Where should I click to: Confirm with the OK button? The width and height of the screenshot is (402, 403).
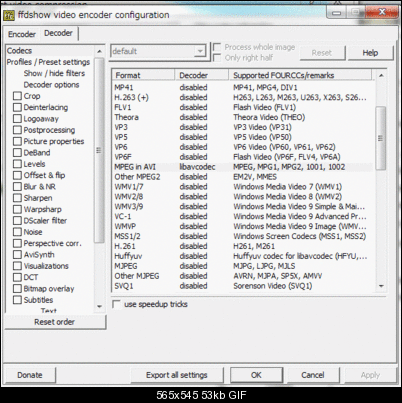click(x=256, y=375)
